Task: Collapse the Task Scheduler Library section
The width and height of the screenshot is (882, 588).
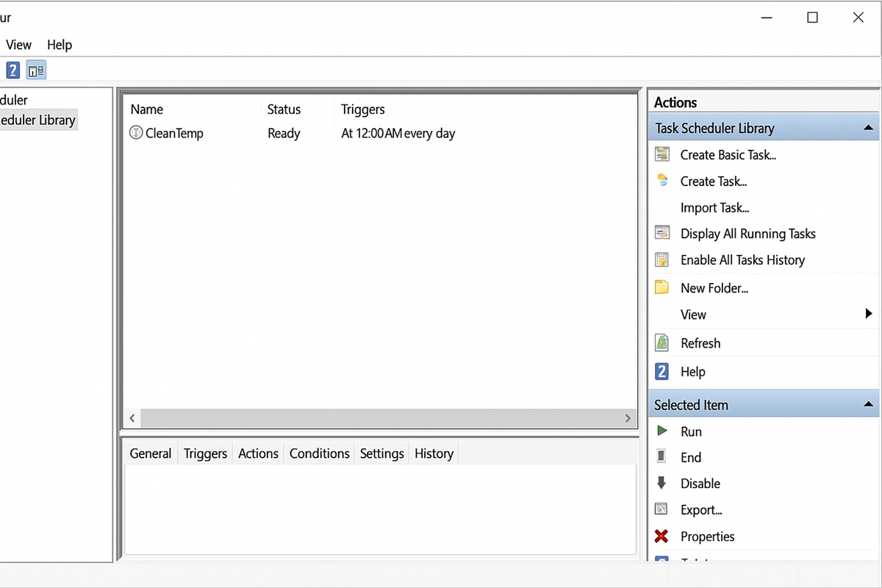Action: coord(868,128)
